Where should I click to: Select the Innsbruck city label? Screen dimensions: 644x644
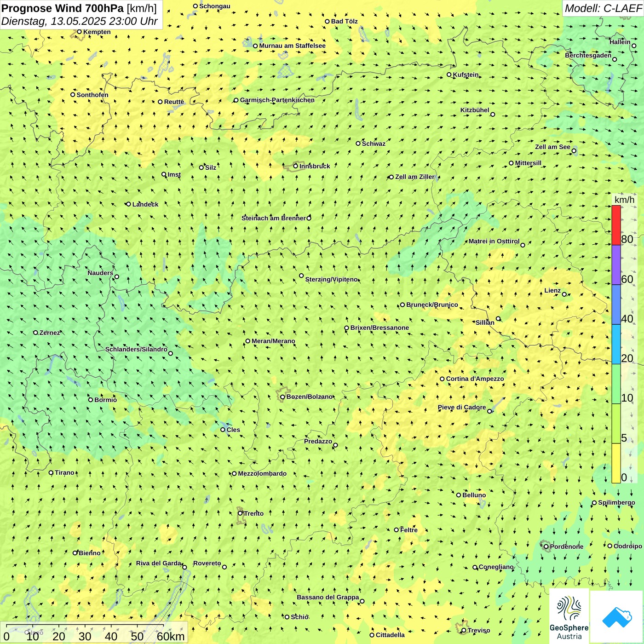315,166
